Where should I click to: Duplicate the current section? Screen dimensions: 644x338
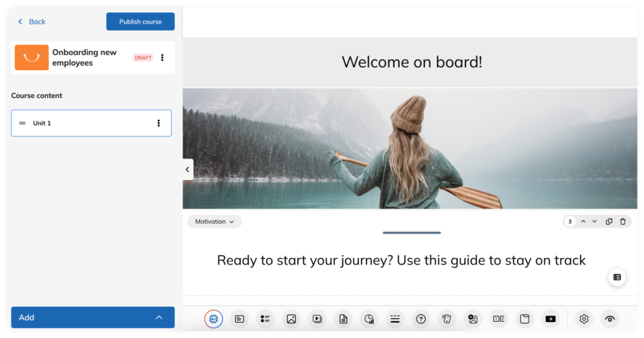609,221
